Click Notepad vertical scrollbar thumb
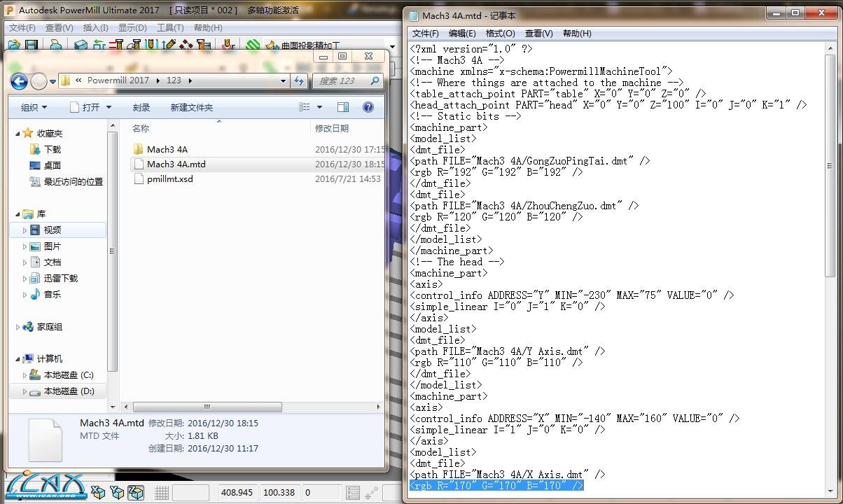The height and width of the screenshot is (504, 843). click(830, 167)
